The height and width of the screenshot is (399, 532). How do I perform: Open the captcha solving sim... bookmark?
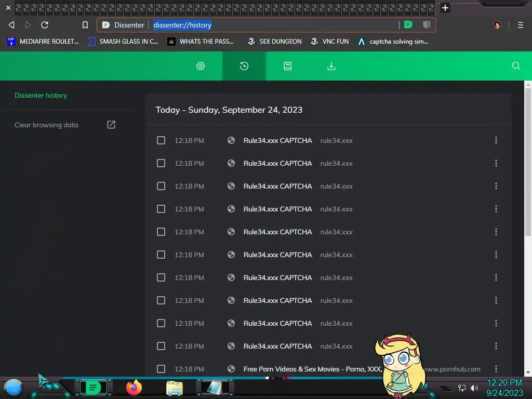pos(393,42)
